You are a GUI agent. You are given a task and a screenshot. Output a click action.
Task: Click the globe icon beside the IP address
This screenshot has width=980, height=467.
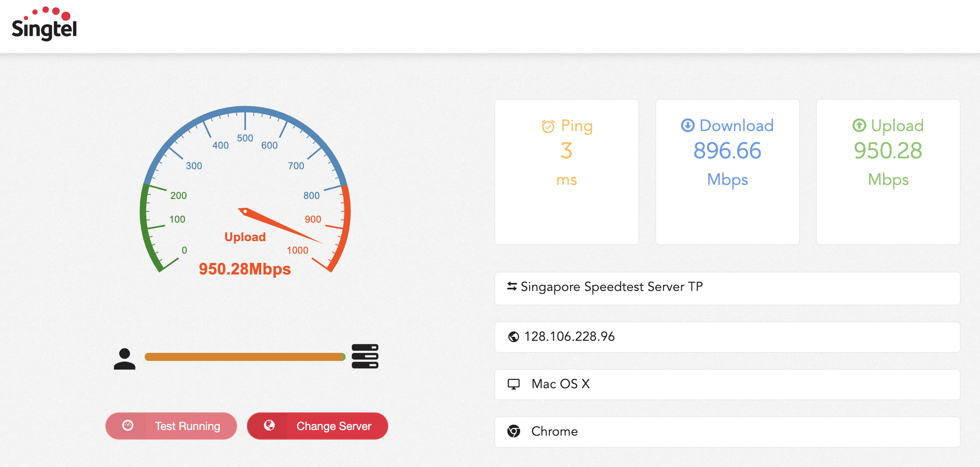pyautogui.click(x=513, y=336)
